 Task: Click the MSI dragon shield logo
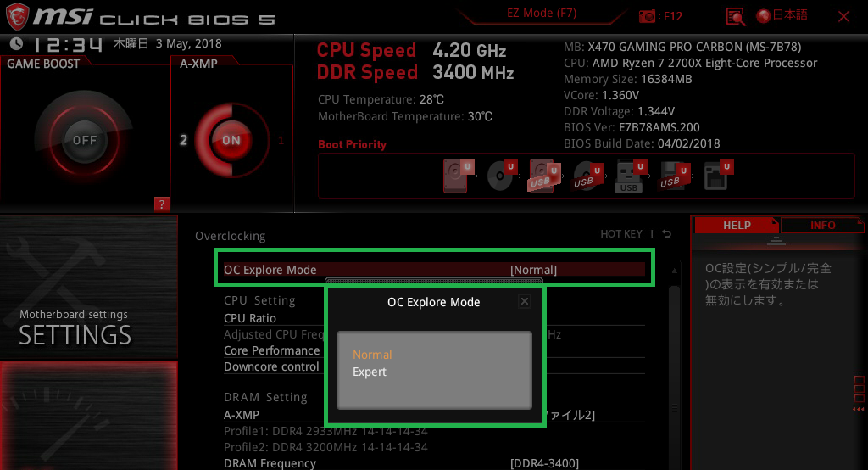coord(17,17)
